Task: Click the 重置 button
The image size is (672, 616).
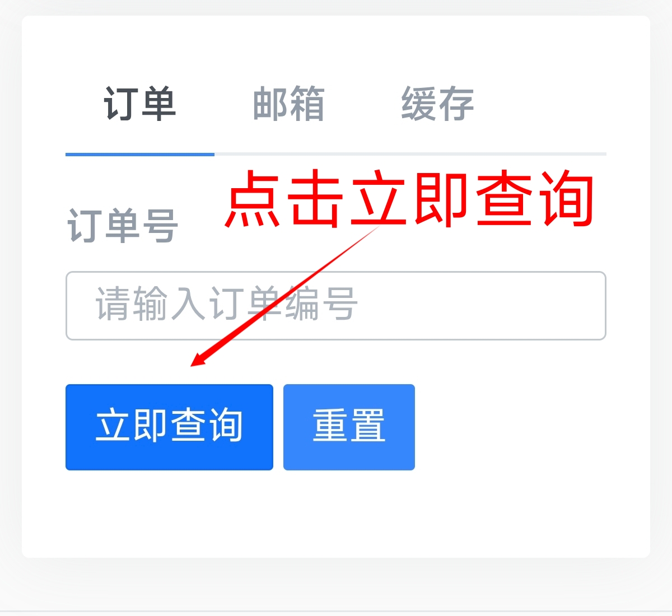Action: click(x=349, y=427)
